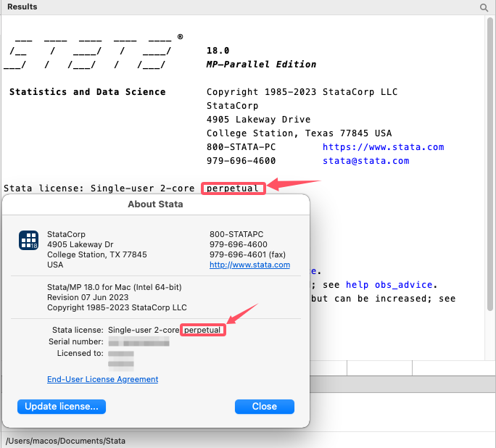Click '979-696-4601 (fax)' in About dialog

tap(247, 255)
